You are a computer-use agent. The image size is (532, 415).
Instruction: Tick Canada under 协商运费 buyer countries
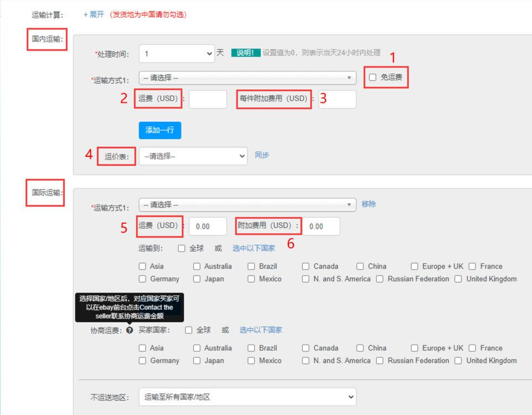(x=306, y=348)
